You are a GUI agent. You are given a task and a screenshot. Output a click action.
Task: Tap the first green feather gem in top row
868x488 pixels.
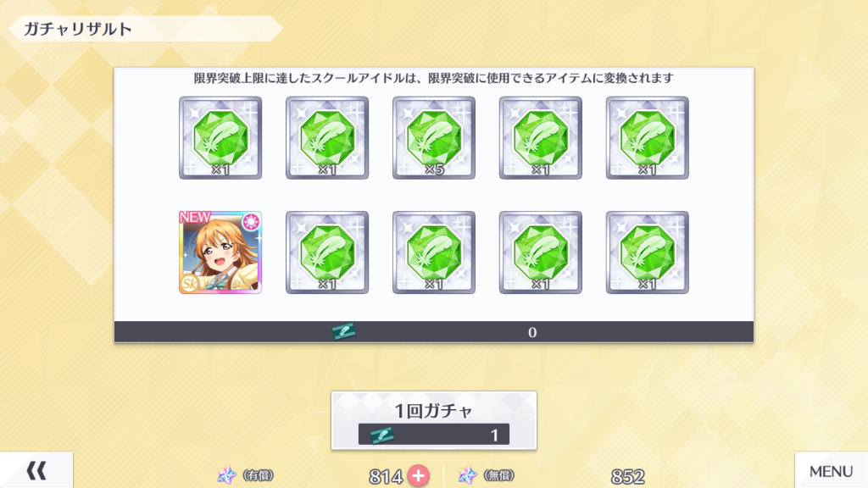pyautogui.click(x=220, y=138)
